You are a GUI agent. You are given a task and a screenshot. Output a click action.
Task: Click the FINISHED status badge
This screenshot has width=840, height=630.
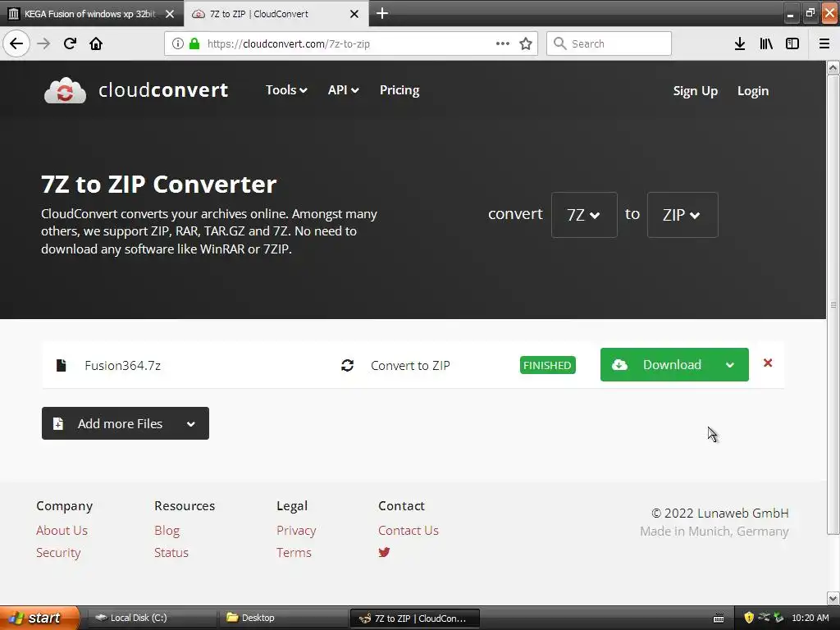pos(547,365)
